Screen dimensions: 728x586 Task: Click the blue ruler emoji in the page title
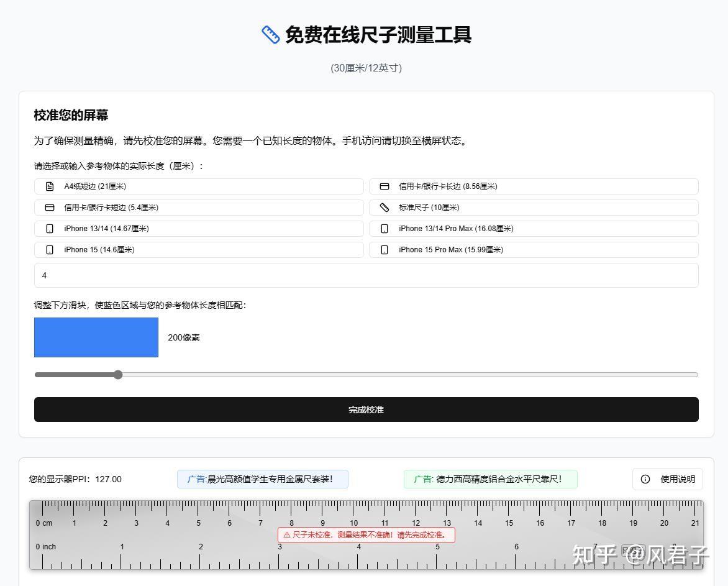[x=270, y=35]
